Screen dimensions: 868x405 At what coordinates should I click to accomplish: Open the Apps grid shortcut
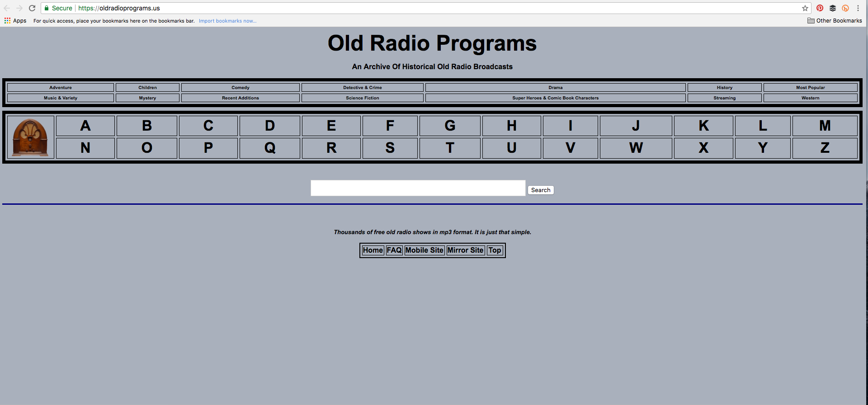tap(15, 21)
